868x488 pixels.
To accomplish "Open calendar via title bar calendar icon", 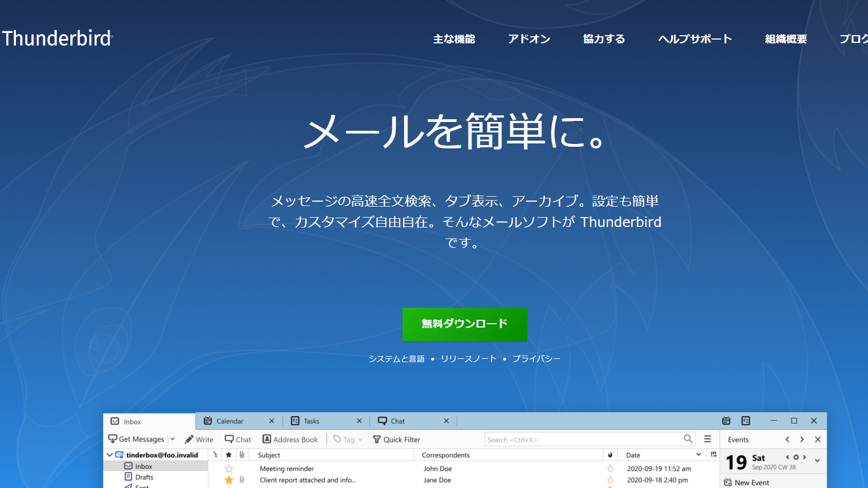I will tap(726, 420).
